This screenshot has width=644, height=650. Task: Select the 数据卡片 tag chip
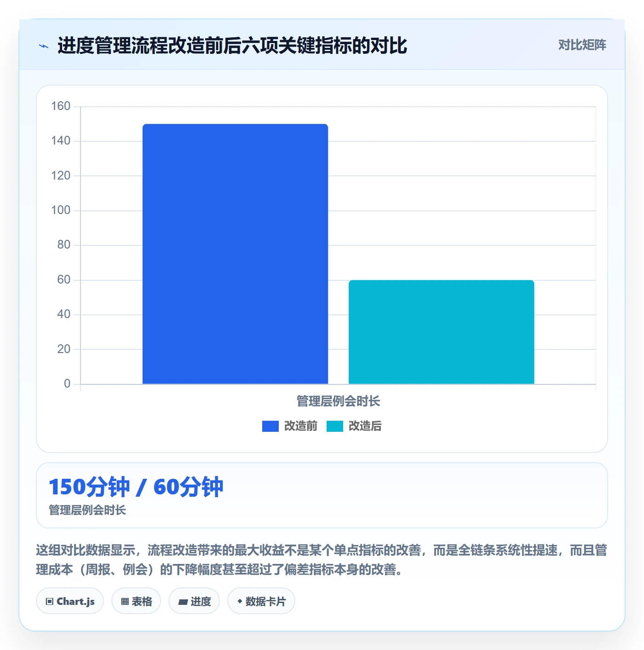click(261, 601)
